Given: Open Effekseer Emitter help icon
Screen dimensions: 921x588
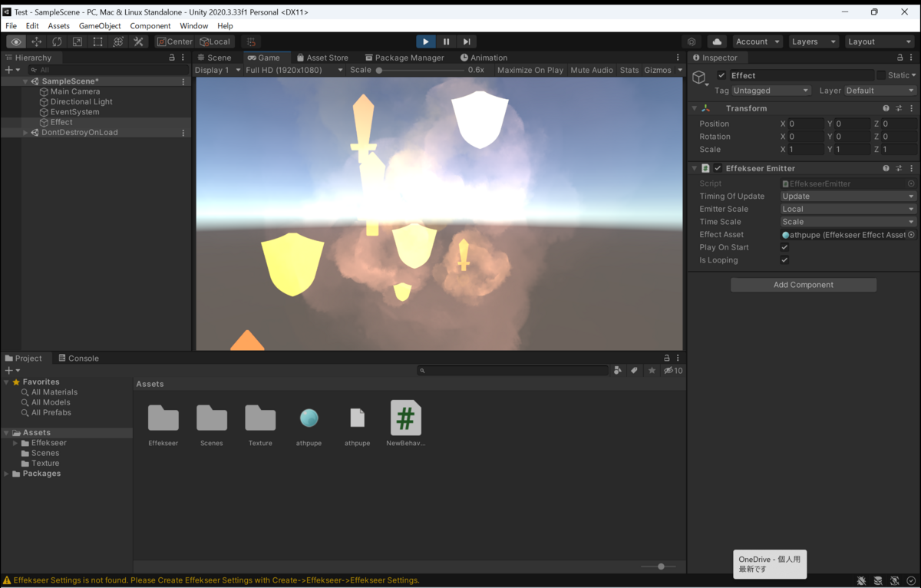Looking at the screenshot, I should tap(886, 168).
